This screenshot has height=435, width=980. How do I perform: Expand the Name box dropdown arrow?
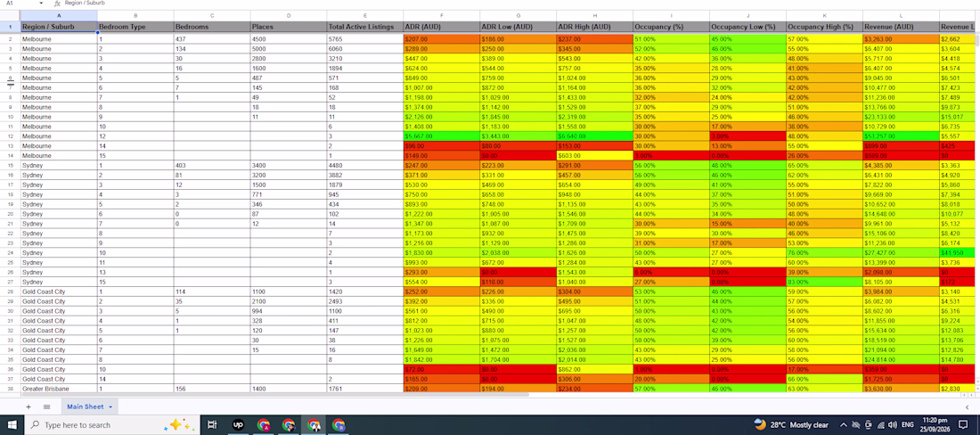tap(41, 4)
